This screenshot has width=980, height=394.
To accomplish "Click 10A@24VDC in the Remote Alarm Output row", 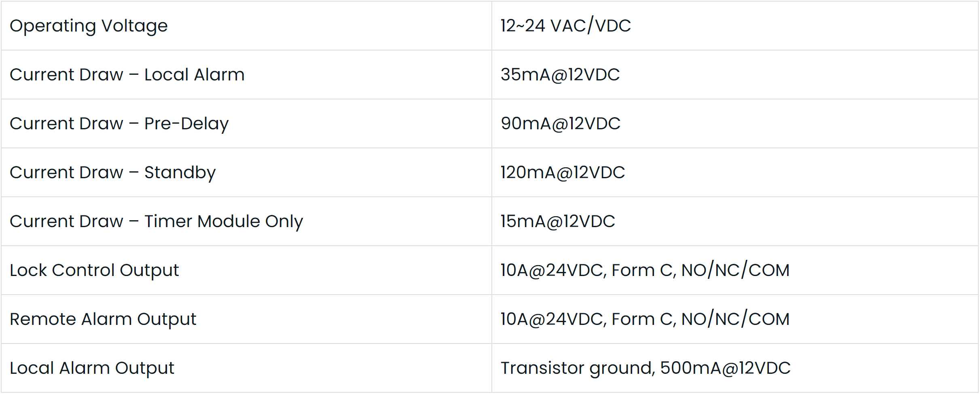I will click(x=552, y=319).
